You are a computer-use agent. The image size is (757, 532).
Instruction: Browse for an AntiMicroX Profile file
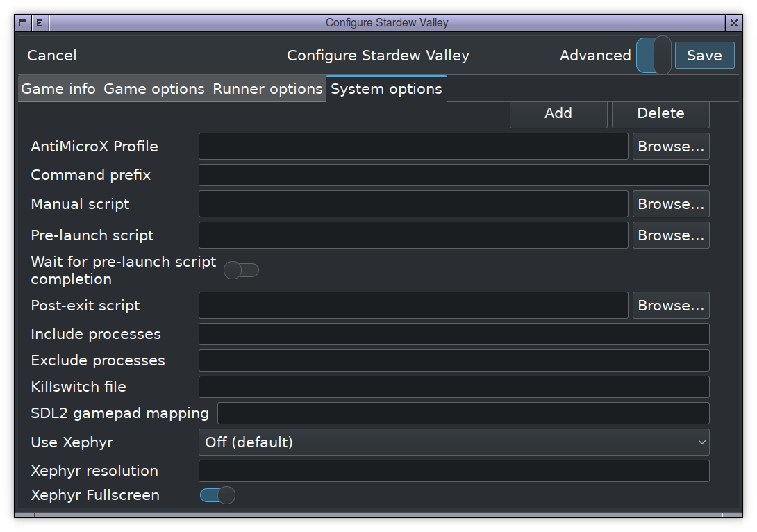click(671, 147)
